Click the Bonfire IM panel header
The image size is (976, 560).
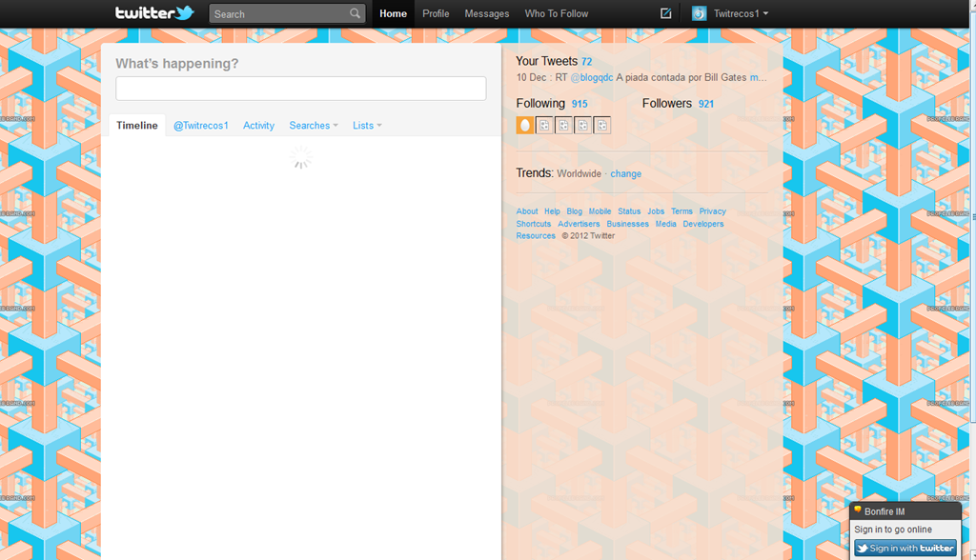coord(905,511)
